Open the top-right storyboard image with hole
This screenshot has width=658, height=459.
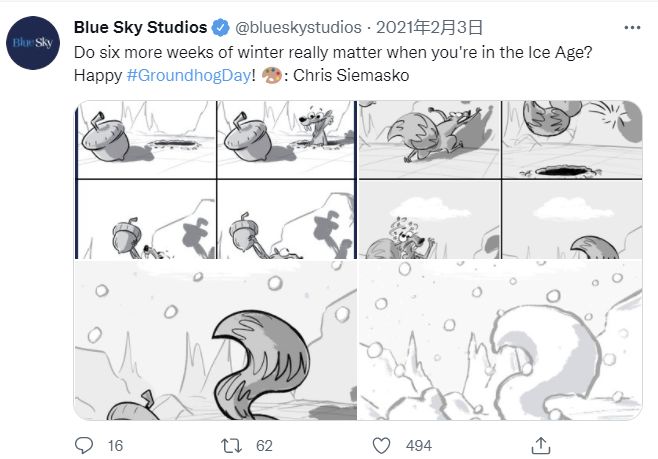(x=500, y=180)
